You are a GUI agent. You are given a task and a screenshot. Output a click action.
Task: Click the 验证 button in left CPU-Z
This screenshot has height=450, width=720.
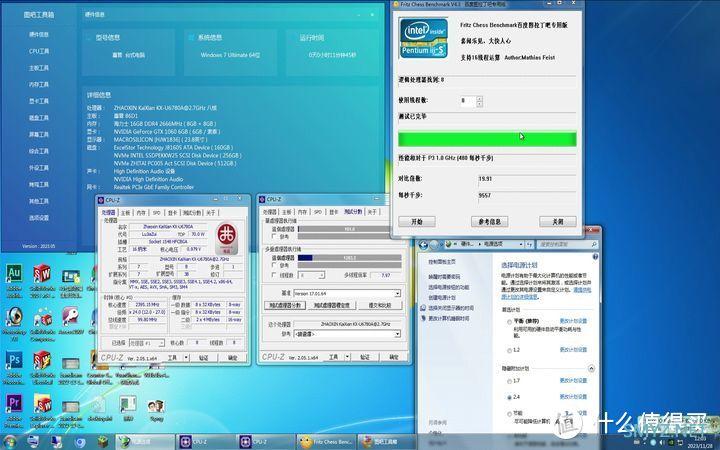[x=204, y=357]
